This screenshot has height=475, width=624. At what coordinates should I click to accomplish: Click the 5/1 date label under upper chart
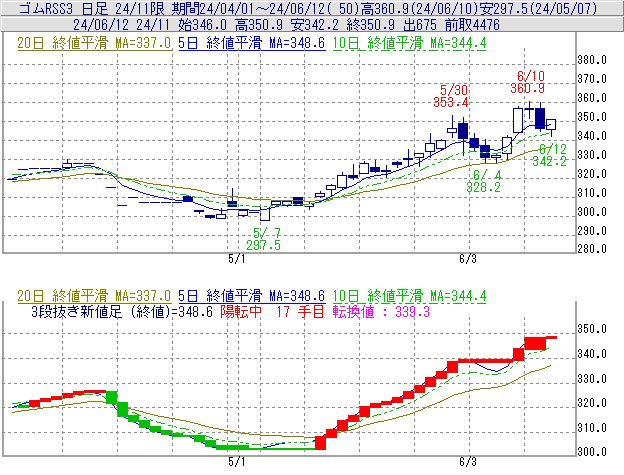click(236, 259)
